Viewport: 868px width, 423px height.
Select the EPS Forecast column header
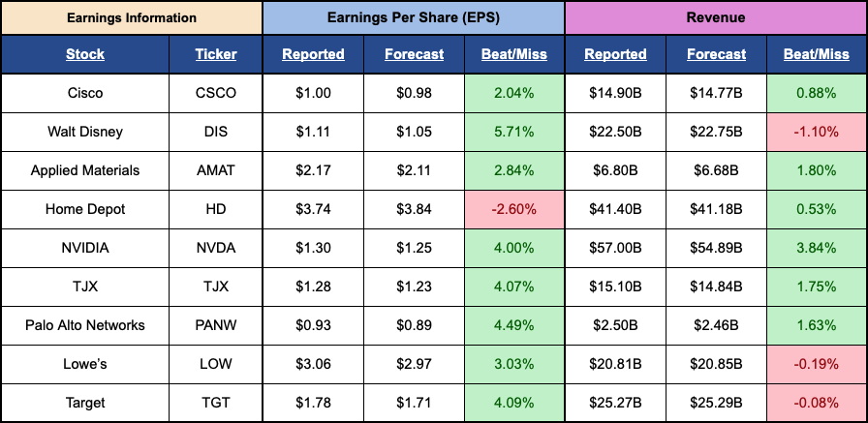click(414, 54)
